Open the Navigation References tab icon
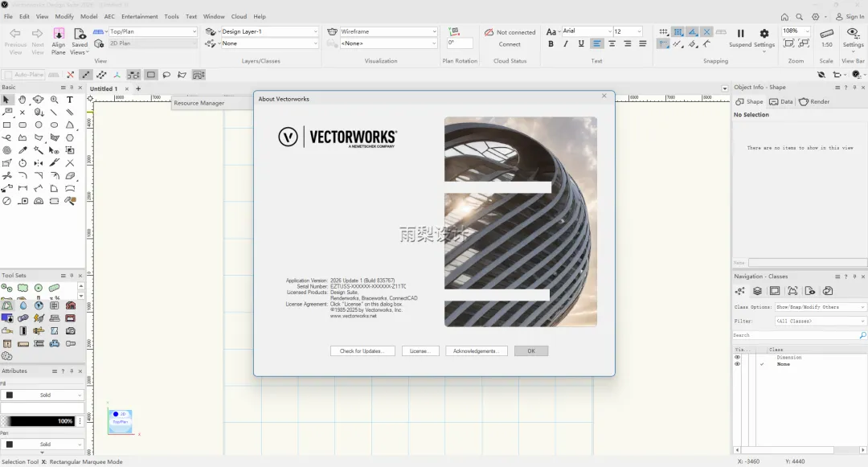This screenshot has width=868, height=467. pyautogui.click(x=828, y=291)
